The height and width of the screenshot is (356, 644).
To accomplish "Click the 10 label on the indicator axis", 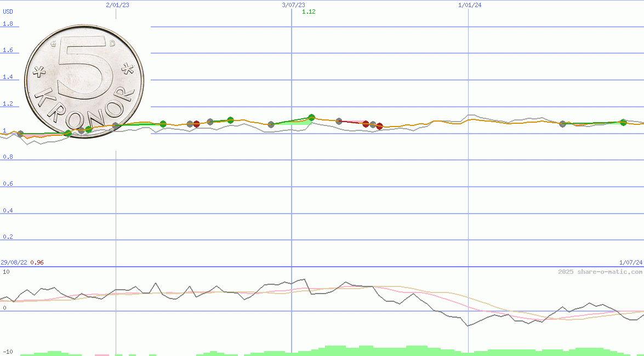I will (x=6, y=272).
